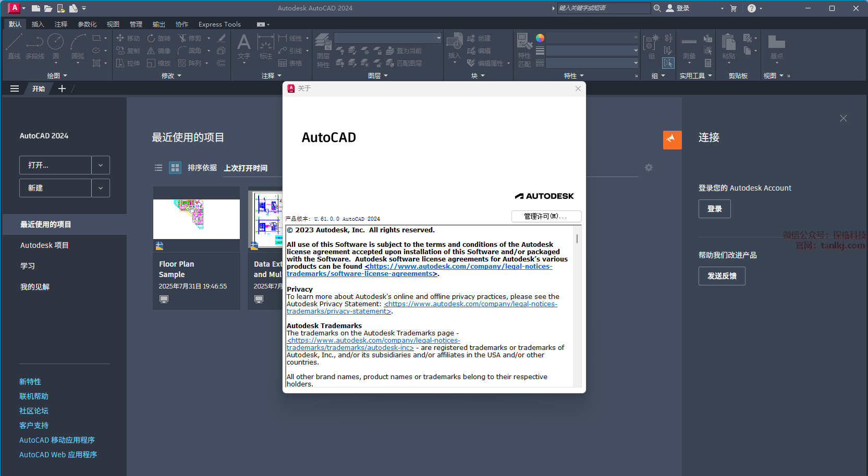Switch to the Insert ribbon tab
The height and width of the screenshot is (476, 868).
coord(38,24)
